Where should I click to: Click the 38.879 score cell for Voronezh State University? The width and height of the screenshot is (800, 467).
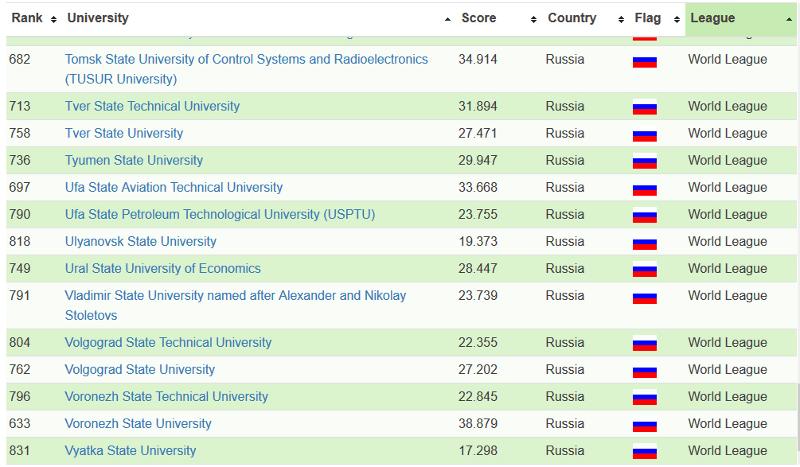[x=478, y=424]
